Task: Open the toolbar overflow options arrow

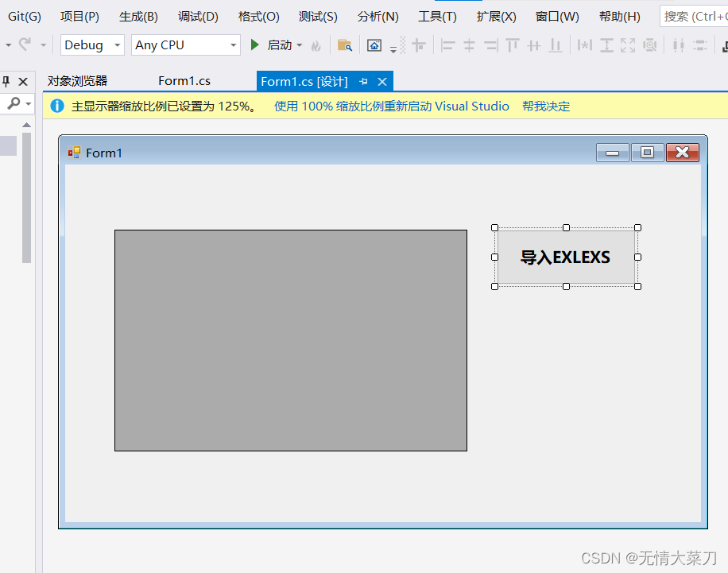Action: click(393, 49)
